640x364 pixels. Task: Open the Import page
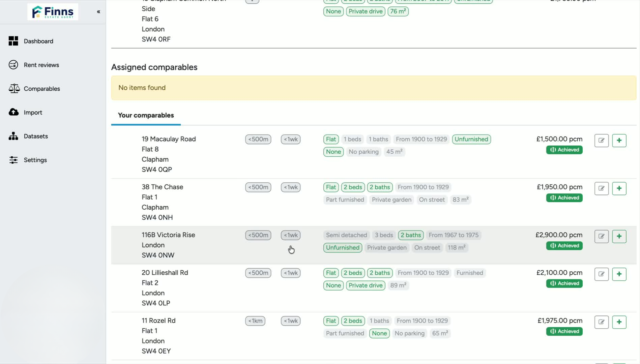(33, 113)
